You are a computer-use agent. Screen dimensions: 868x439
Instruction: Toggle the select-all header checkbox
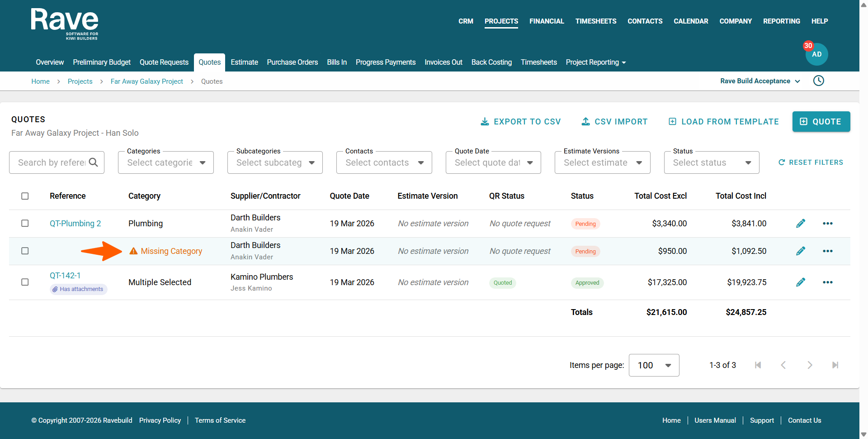coord(25,196)
